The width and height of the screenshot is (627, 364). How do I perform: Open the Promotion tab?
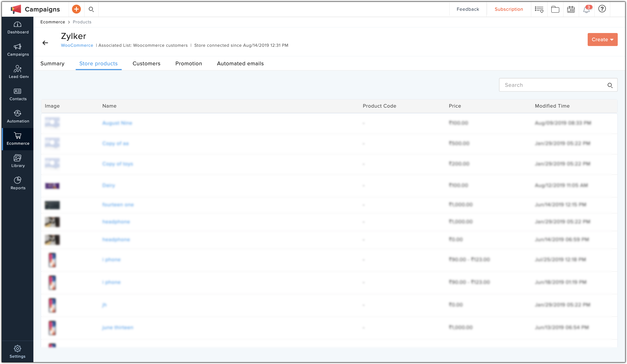(188, 63)
